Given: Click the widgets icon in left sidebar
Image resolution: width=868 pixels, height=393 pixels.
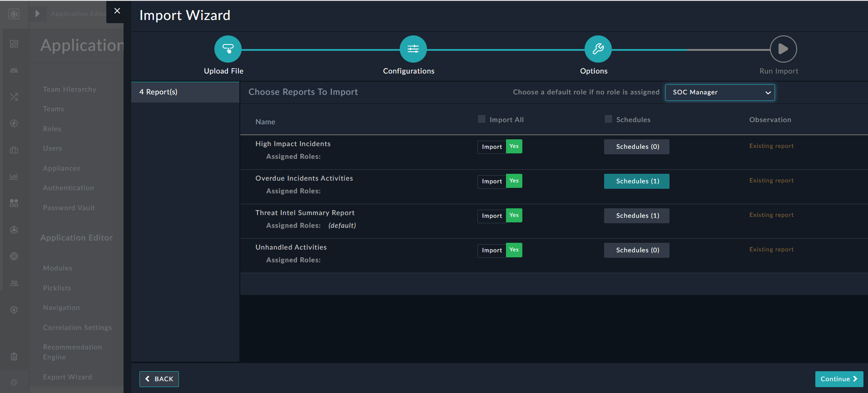Looking at the screenshot, I should click(14, 203).
